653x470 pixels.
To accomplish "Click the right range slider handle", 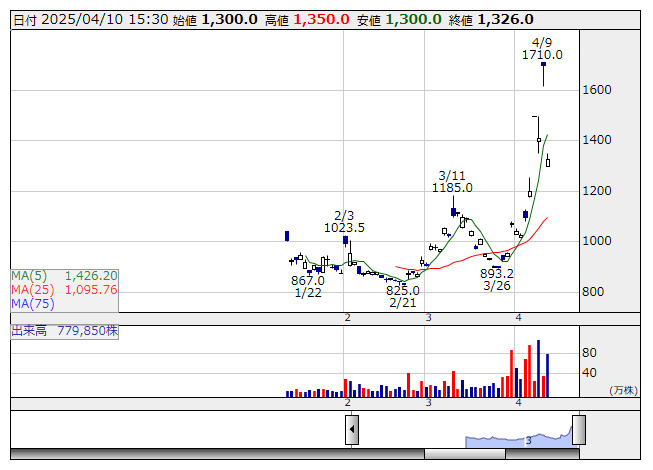I will 579,430.
